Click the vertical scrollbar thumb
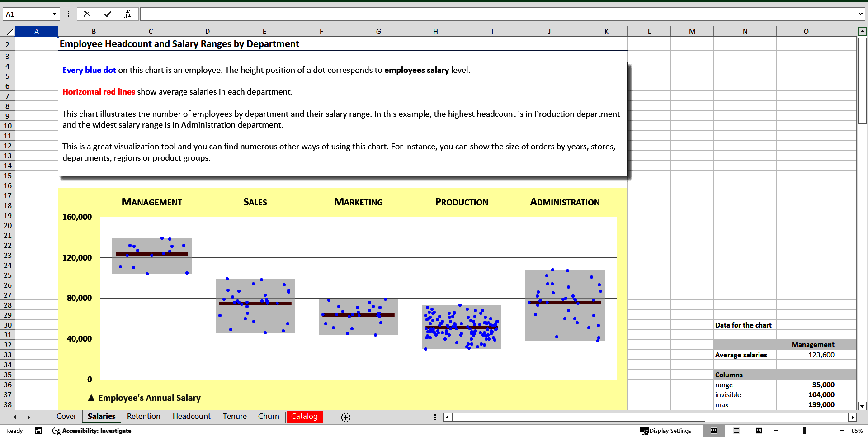 tap(862, 81)
